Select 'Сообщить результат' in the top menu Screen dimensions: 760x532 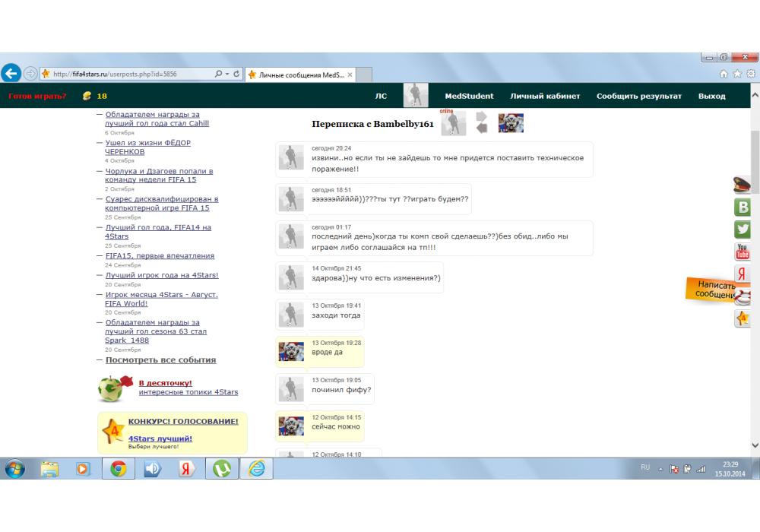click(638, 97)
